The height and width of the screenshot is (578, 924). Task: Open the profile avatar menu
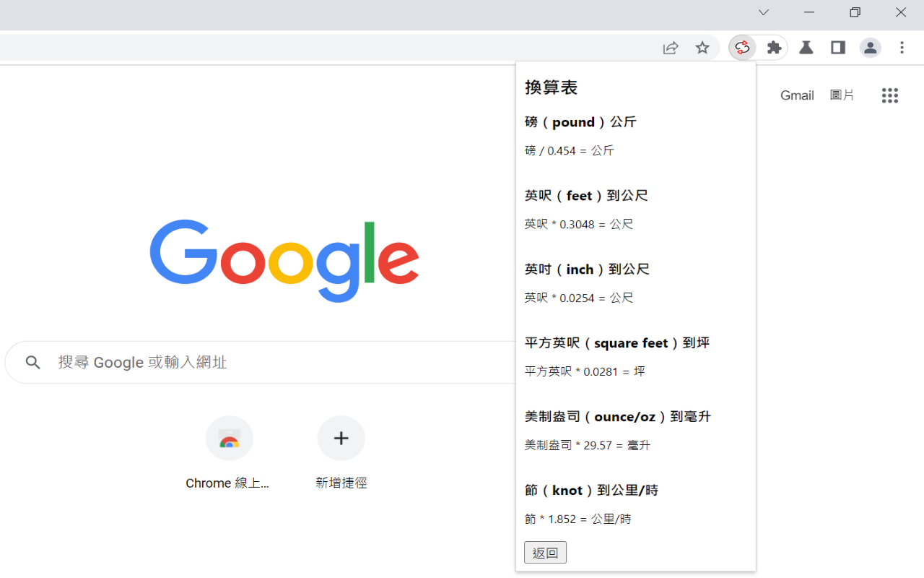click(x=870, y=48)
